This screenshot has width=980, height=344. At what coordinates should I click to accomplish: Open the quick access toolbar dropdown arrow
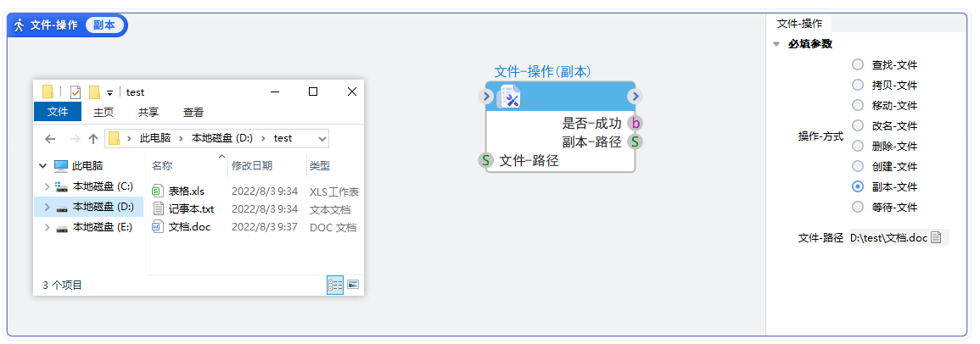coord(109,93)
